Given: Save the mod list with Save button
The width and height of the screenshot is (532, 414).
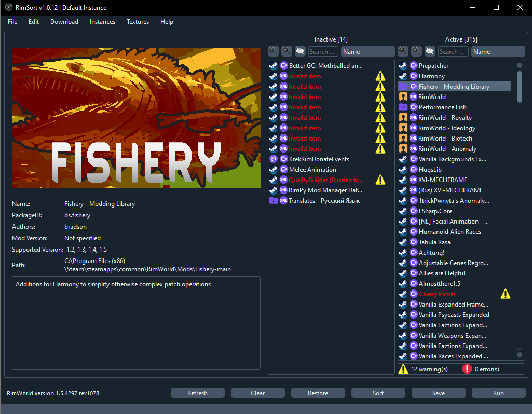Looking at the screenshot, I should pos(439,393).
